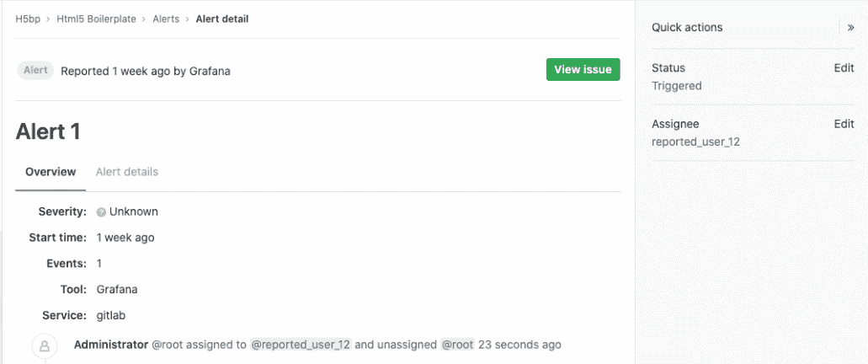Click the user avatar icon beside Administrator

coord(45,345)
